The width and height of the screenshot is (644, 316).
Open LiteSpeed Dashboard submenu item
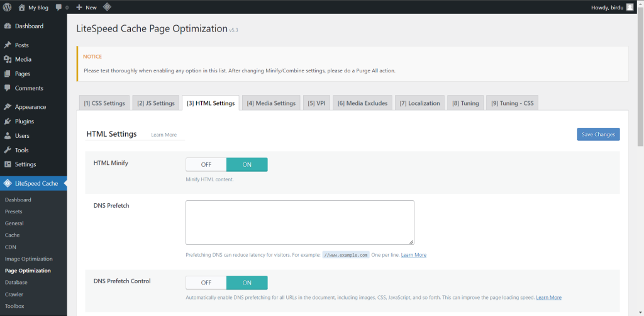coord(18,200)
